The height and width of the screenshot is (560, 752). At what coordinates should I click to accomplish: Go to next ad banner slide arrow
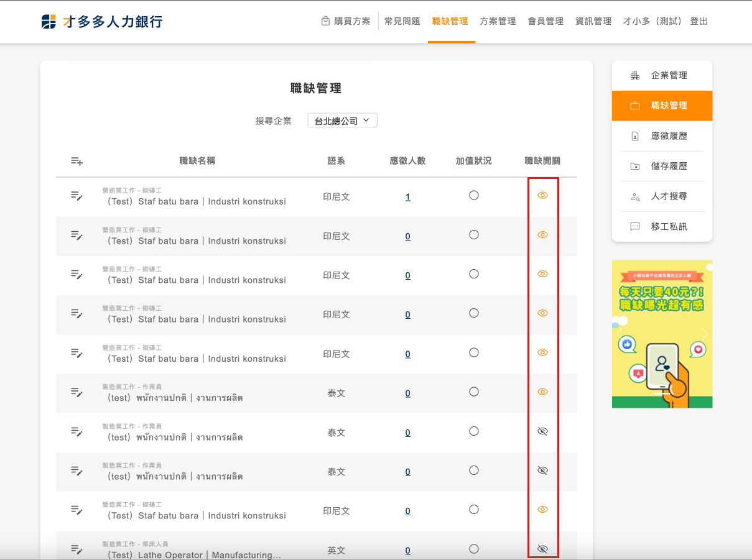705,334
